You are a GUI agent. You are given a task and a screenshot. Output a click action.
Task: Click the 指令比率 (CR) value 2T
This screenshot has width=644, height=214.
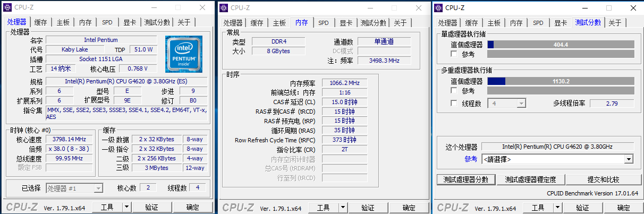pyautogui.click(x=344, y=150)
